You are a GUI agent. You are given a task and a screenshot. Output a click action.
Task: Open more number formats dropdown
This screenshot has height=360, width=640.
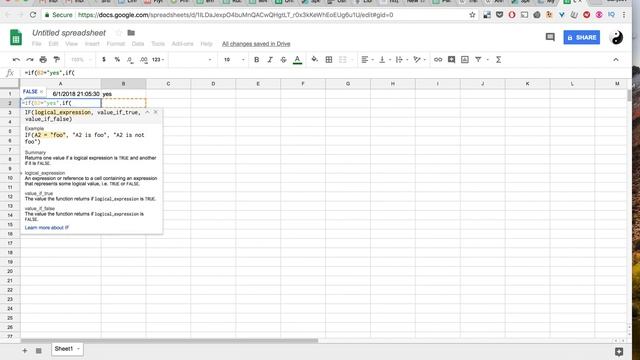(x=158, y=60)
